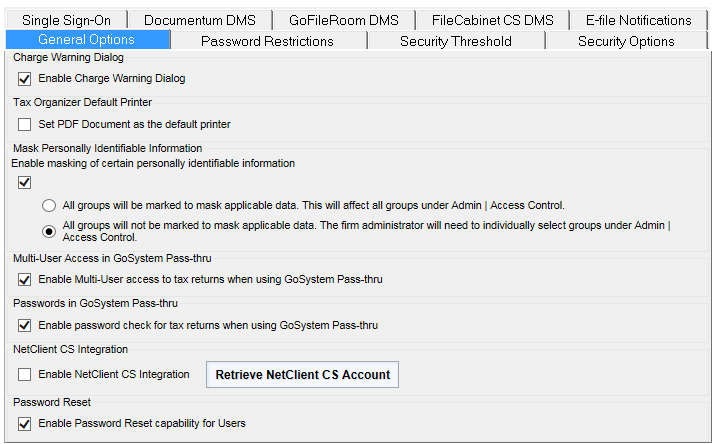Open the GoFileRoom DMS tab

tap(344, 20)
